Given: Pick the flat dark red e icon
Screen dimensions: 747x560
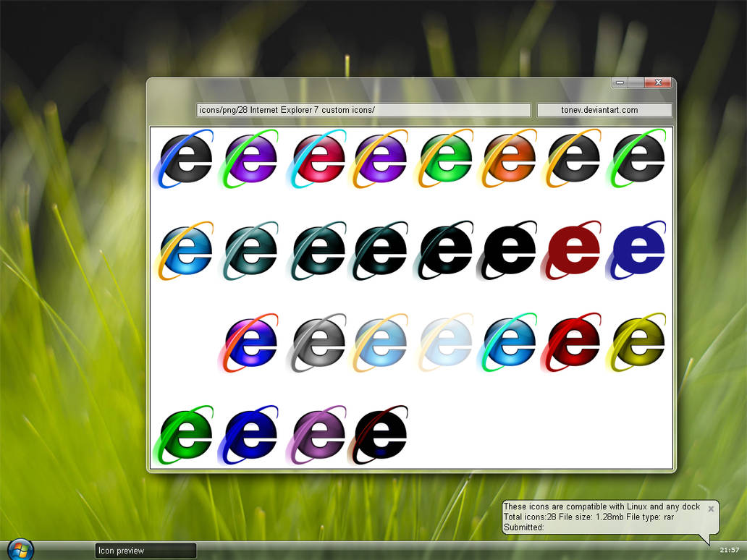Looking at the screenshot, I should tap(573, 250).
